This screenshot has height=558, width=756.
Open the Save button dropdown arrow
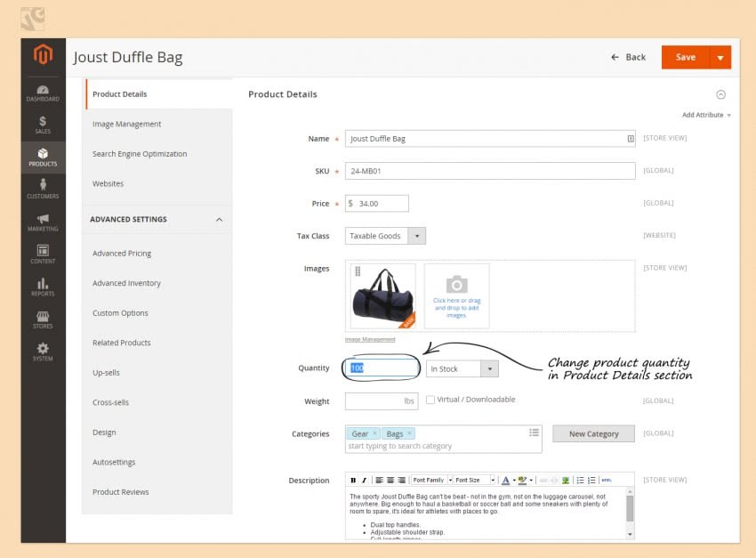tap(720, 57)
